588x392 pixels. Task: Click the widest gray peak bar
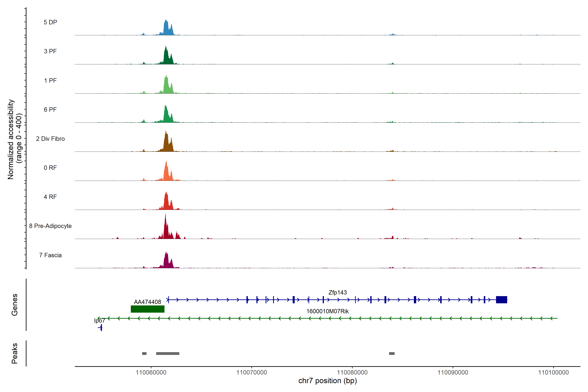(168, 353)
